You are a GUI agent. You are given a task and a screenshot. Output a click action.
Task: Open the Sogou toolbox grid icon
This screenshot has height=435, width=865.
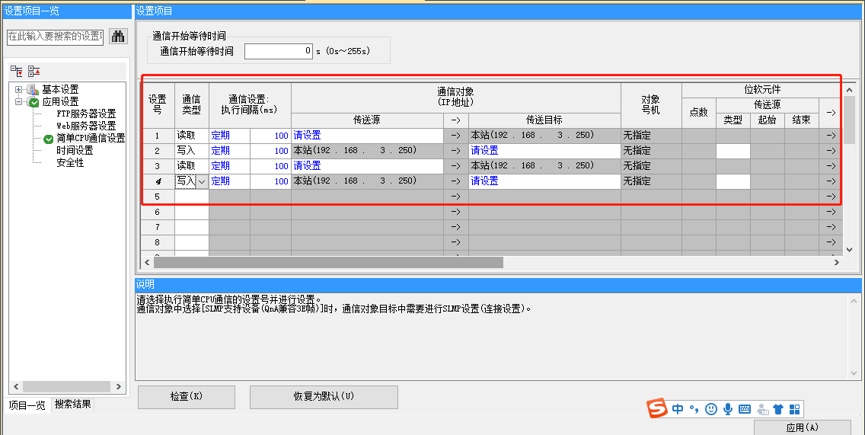[794, 409]
